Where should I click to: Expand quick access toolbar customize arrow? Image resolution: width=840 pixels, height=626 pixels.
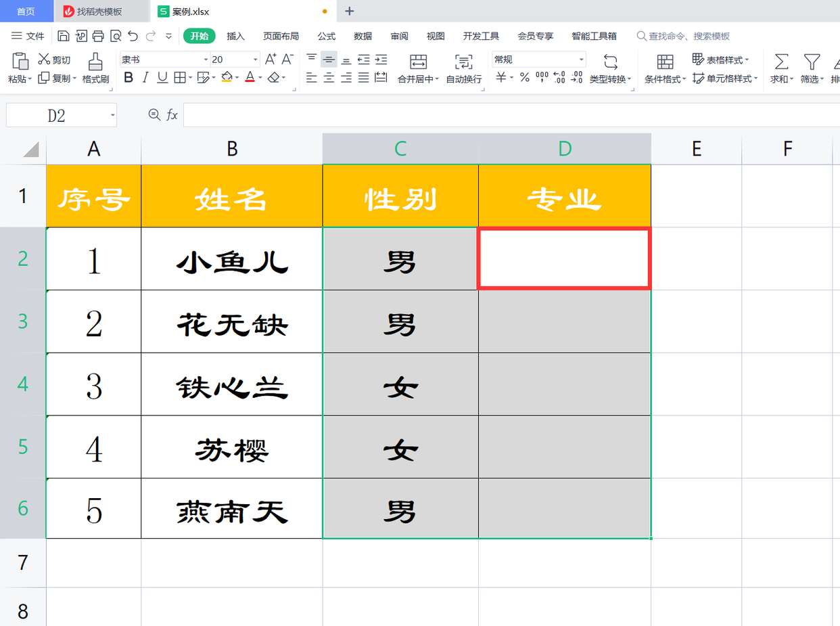[x=168, y=36]
